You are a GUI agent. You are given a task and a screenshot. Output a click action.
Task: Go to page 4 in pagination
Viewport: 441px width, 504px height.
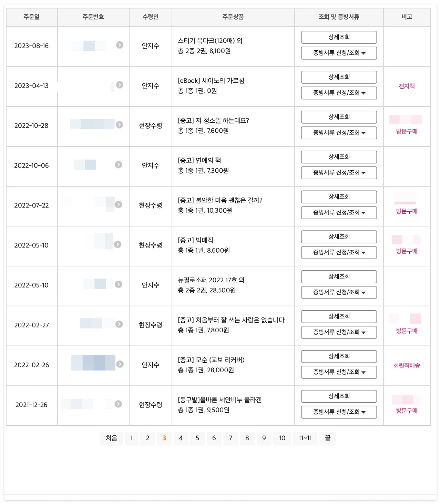pos(181,438)
